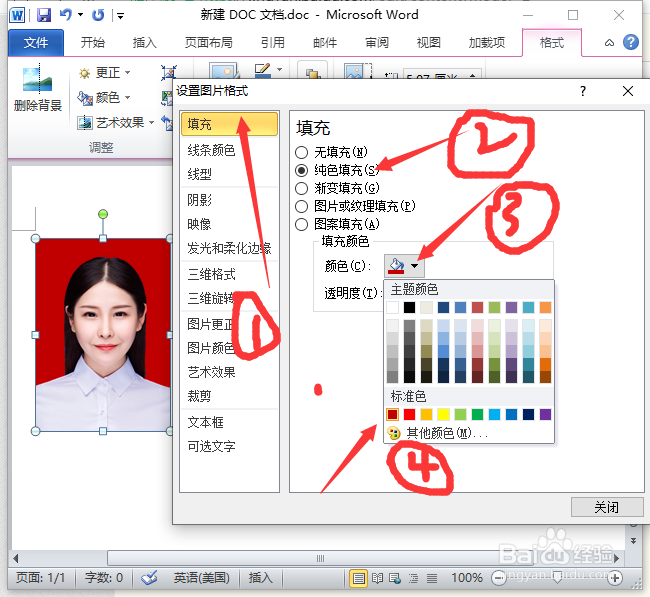Open the Undo history dropdown arrow
Screen dimensions: 650x597
coord(80,15)
